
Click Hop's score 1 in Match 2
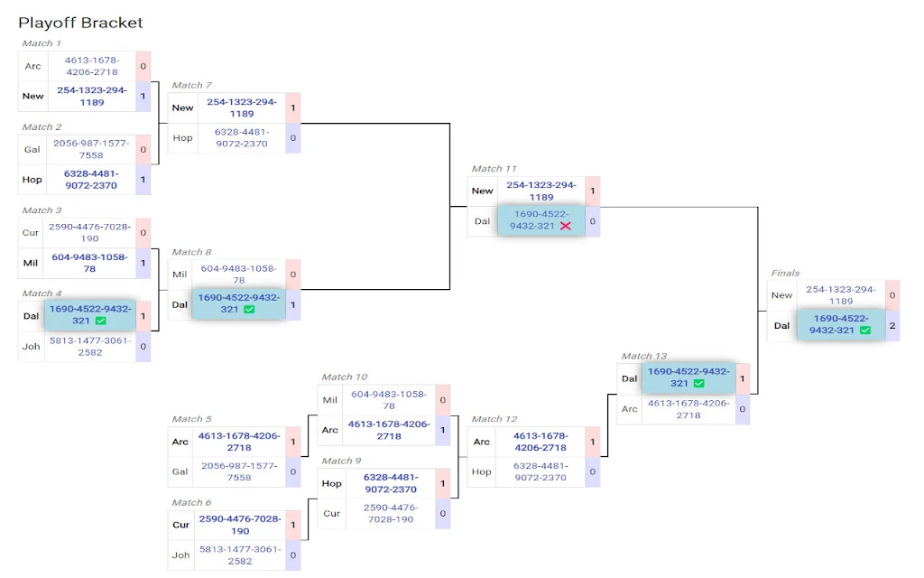pos(143,180)
